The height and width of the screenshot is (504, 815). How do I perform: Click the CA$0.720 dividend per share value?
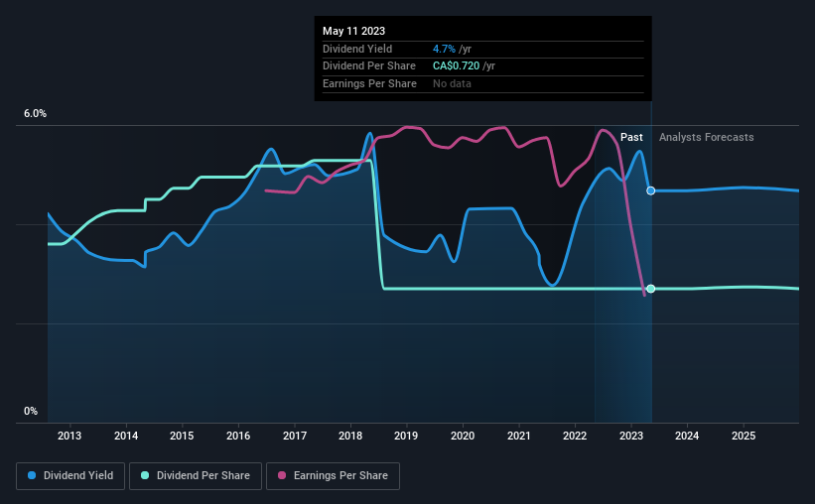point(456,66)
